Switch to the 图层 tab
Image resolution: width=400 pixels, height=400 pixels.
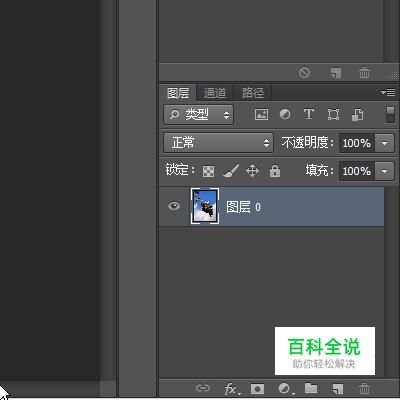pos(178,93)
